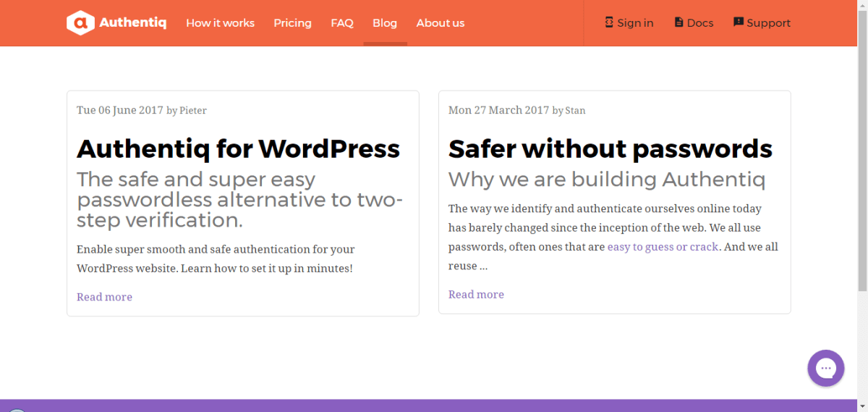Select the Blog tab in navigation
The width and height of the screenshot is (868, 412).
click(385, 23)
